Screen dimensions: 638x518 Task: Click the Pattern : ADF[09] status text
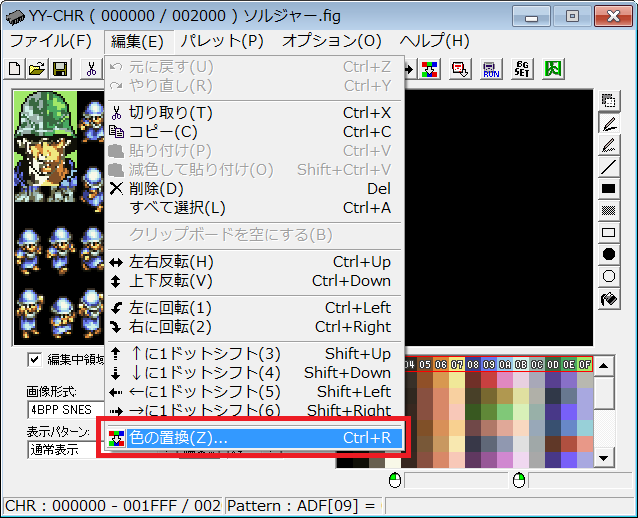[x=301, y=506]
